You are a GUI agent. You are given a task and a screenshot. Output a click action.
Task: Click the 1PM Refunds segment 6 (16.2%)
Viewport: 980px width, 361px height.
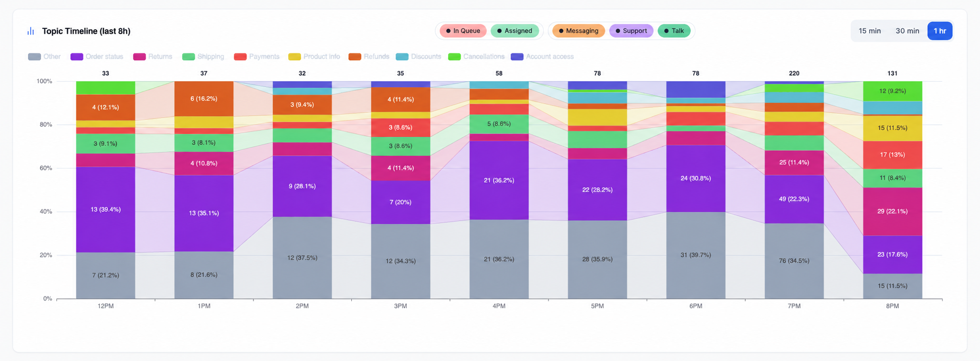click(x=204, y=99)
